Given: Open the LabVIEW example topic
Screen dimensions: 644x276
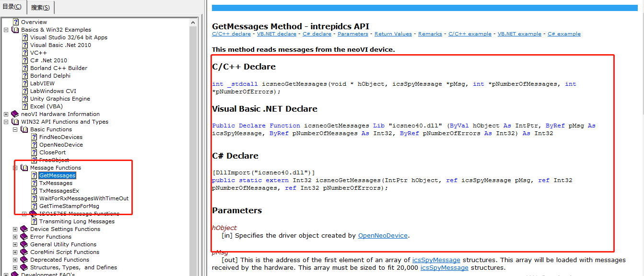Looking at the screenshot, I should point(42,83).
